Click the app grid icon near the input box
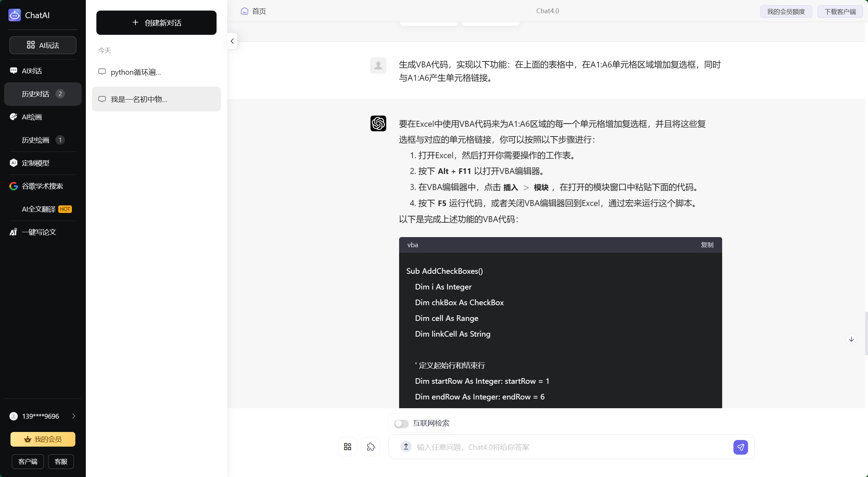Viewport: 868px width, 477px height. tap(347, 447)
